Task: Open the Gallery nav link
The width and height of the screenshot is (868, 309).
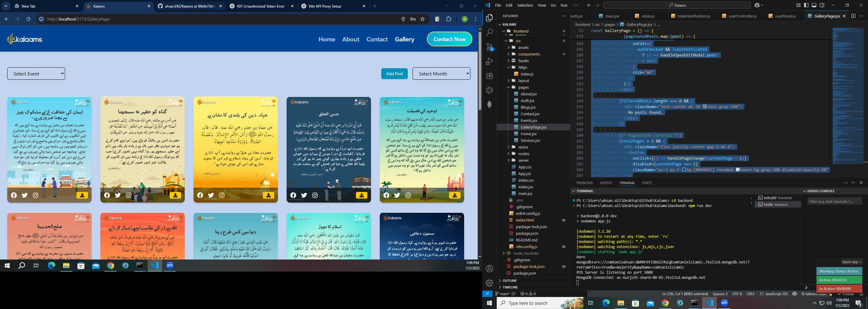Action: tap(404, 39)
